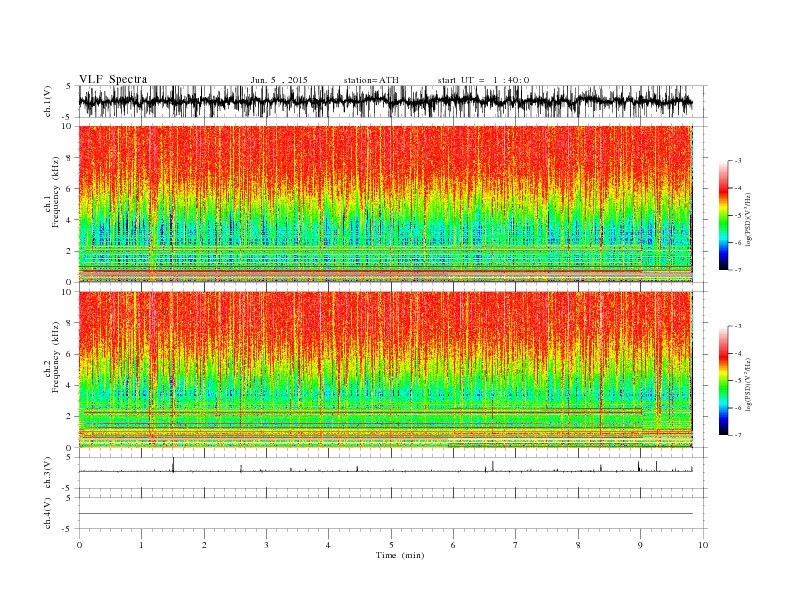The width and height of the screenshot is (792, 612).
Task: Click the tallest ch.3 spike near 1.5 min
Action: click(173, 465)
